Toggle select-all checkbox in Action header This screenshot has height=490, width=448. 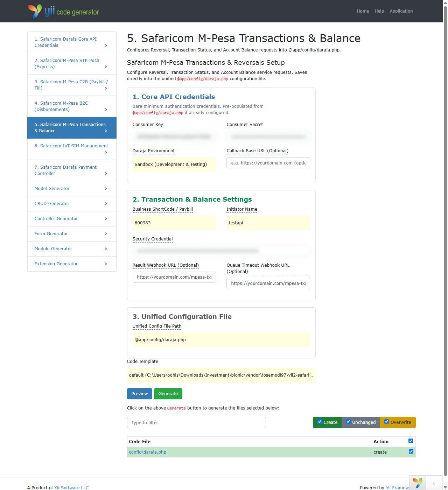(411, 441)
